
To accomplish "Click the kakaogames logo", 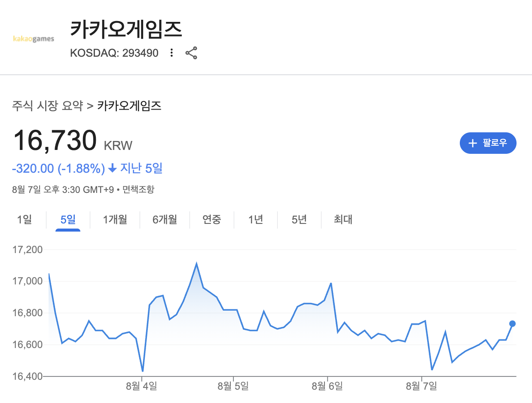I will point(34,39).
